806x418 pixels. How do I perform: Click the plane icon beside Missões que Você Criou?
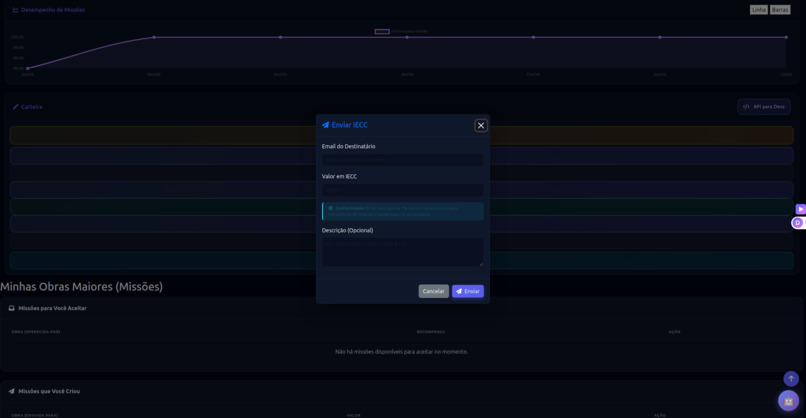11,391
